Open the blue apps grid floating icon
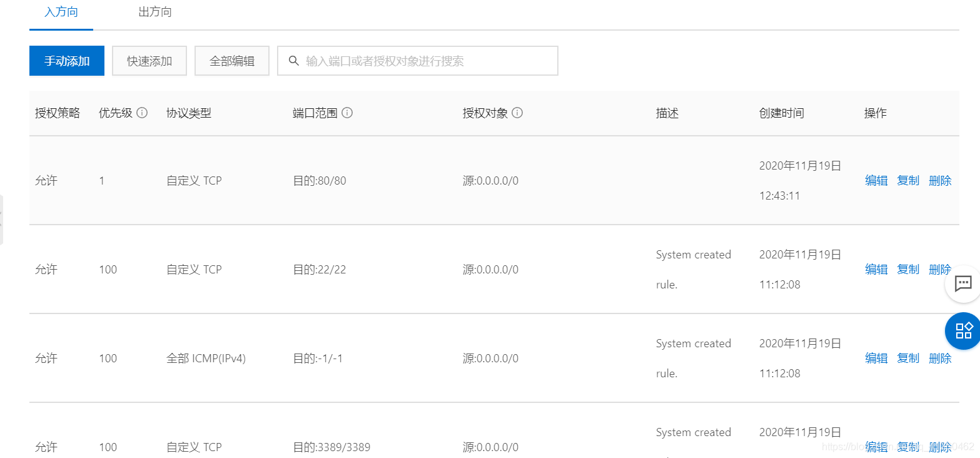The image size is (980, 458). click(x=962, y=330)
